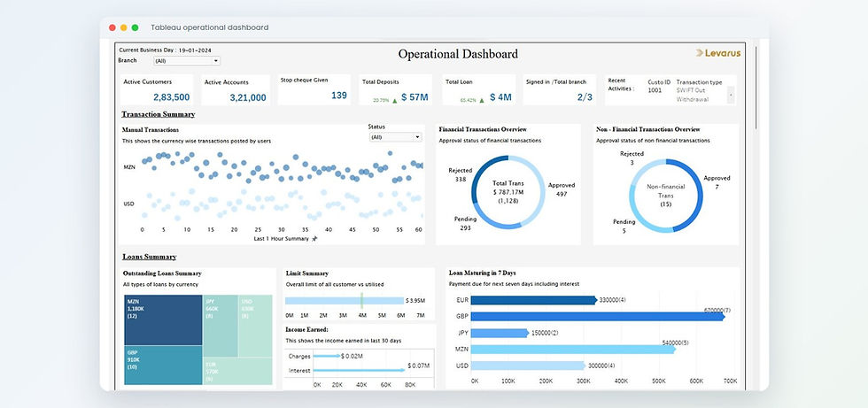This screenshot has height=408, width=868.
Task: Click the Non - Financial Transactions Overview title
Action: click(648, 129)
